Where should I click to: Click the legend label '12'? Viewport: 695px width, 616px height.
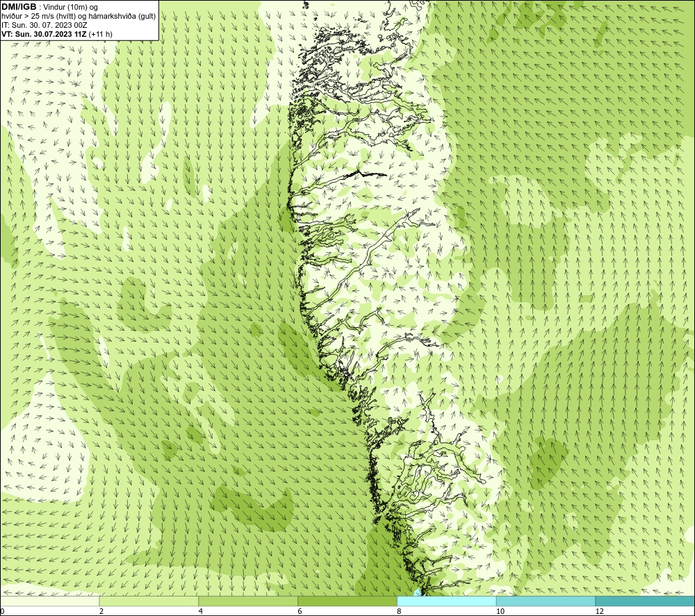point(599,611)
